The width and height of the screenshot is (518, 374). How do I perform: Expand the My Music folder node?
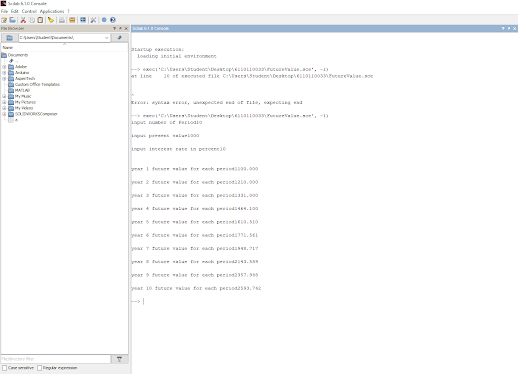click(4, 96)
